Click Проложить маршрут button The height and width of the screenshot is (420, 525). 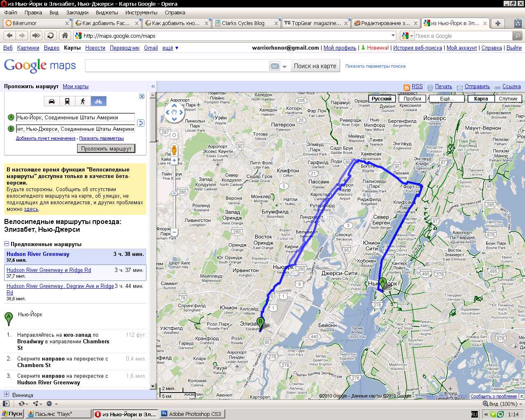coord(106,148)
